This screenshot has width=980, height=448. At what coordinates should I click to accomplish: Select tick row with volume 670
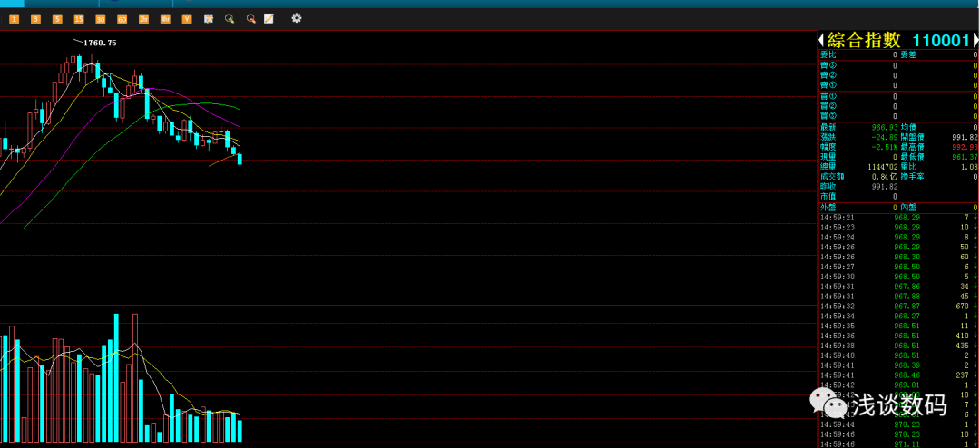click(x=898, y=307)
